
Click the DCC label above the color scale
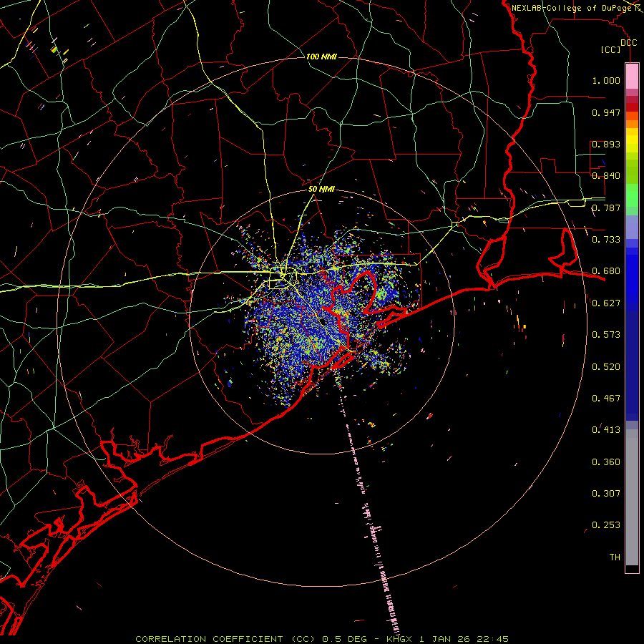tap(629, 43)
